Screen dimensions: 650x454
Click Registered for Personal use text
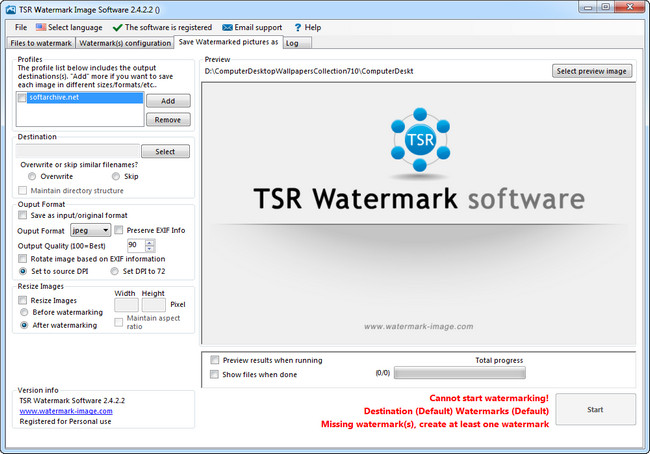(65, 421)
